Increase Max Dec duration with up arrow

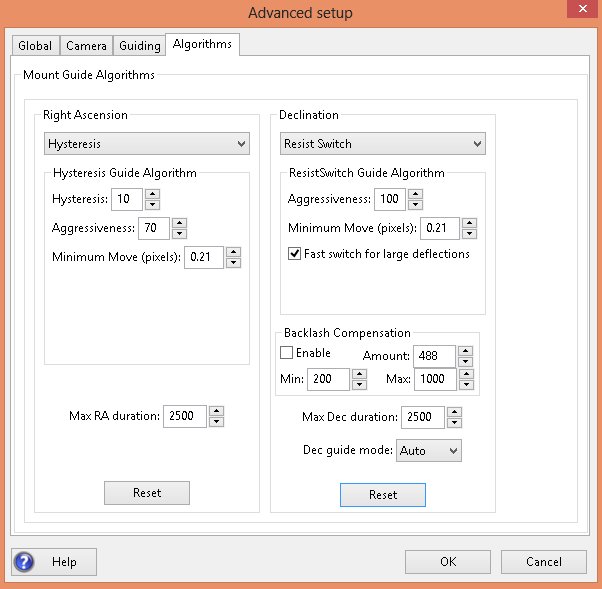455,412
